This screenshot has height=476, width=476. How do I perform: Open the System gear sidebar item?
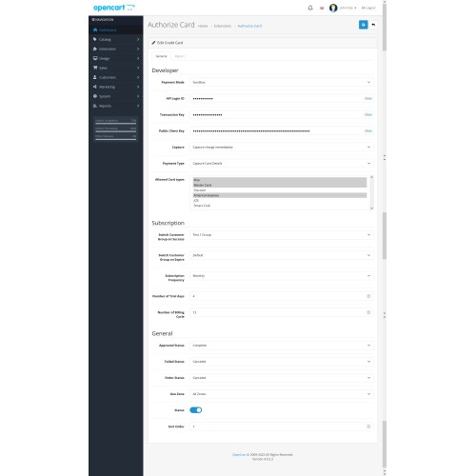pos(116,96)
